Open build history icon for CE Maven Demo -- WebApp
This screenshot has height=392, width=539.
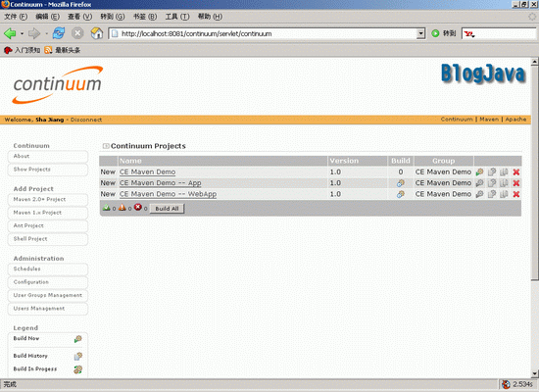point(492,194)
